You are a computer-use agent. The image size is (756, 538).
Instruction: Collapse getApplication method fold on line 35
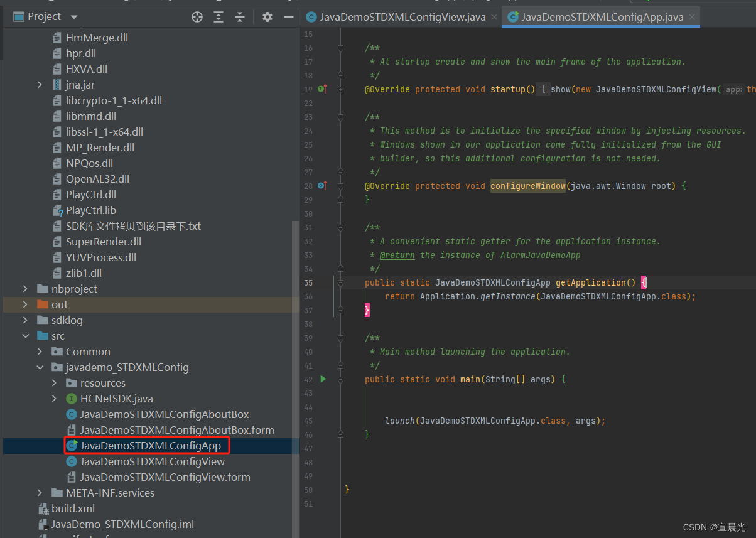click(340, 282)
